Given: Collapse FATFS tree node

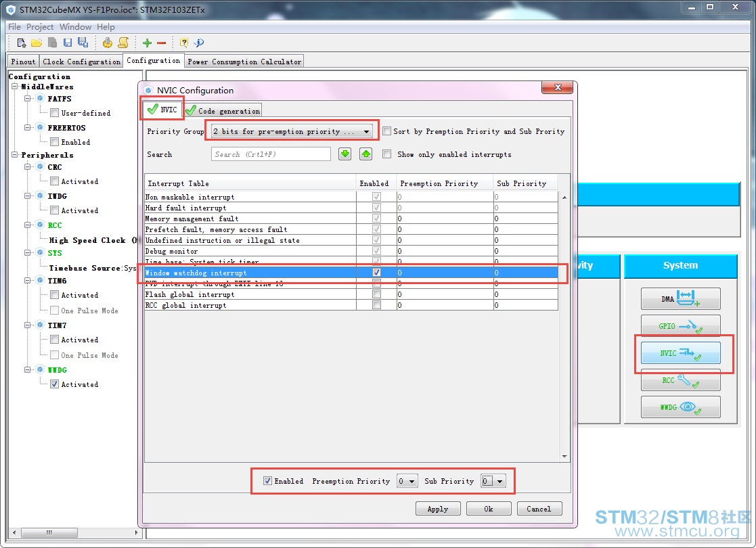Looking at the screenshot, I should click(28, 98).
